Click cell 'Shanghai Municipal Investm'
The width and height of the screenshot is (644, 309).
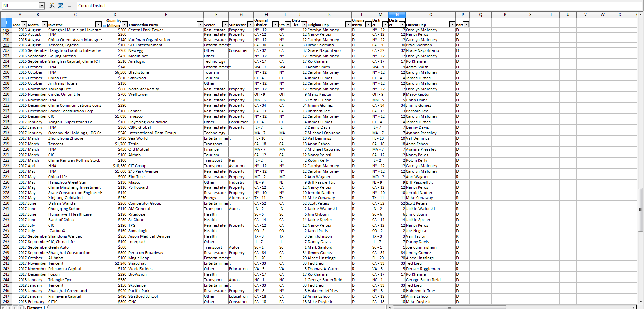[x=75, y=30]
